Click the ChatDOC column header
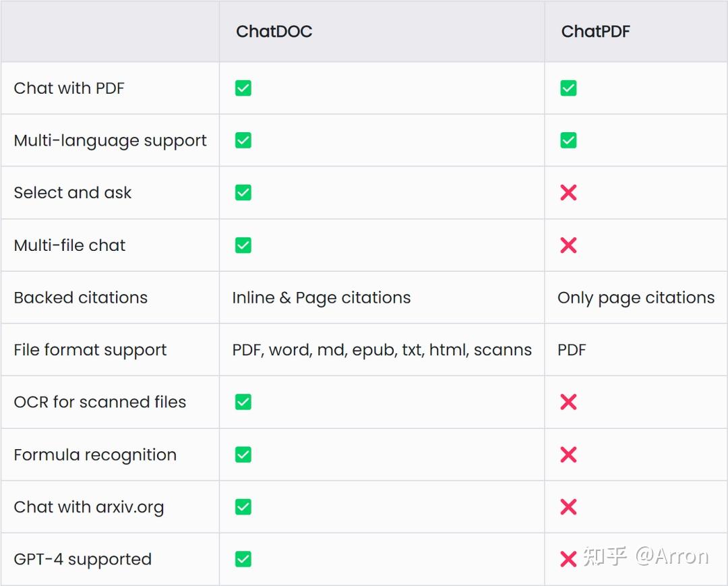The width and height of the screenshot is (728, 586). click(274, 32)
